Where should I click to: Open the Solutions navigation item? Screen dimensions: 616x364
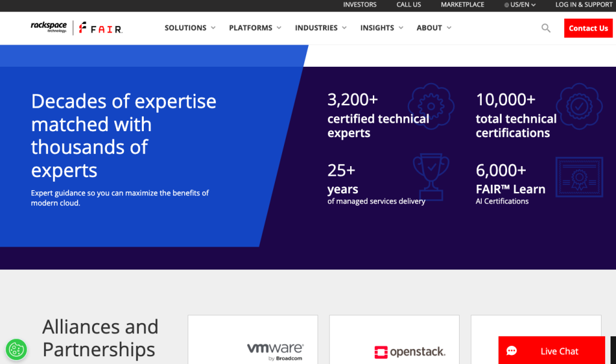point(185,28)
